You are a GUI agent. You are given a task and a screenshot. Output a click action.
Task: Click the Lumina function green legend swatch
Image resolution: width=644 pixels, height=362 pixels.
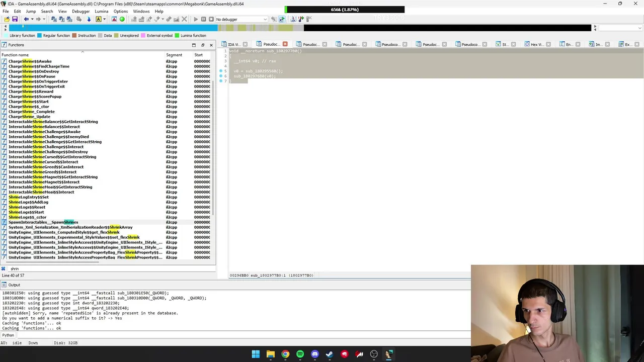[177, 36]
